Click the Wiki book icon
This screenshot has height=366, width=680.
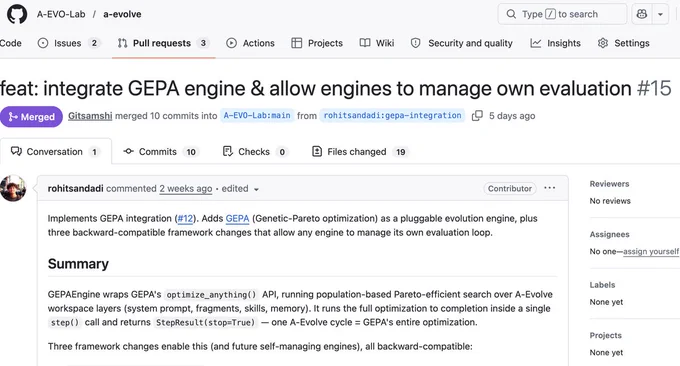click(365, 43)
